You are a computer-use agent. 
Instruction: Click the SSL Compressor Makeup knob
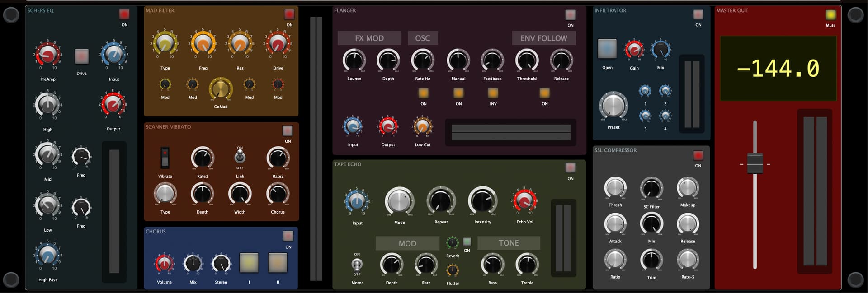point(688,188)
